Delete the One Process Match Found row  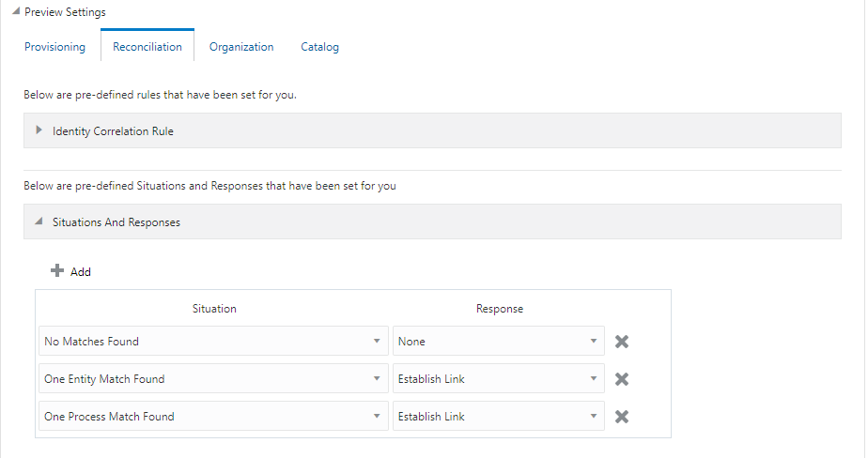(621, 417)
